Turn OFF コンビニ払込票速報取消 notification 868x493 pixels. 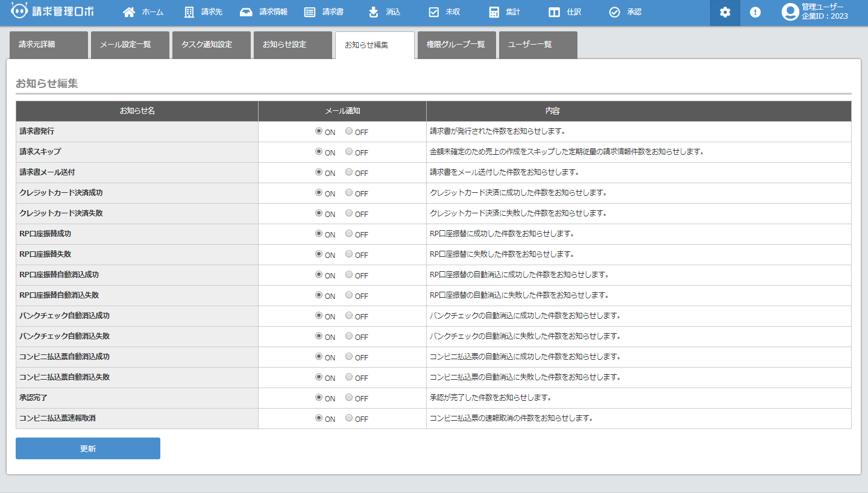click(349, 418)
